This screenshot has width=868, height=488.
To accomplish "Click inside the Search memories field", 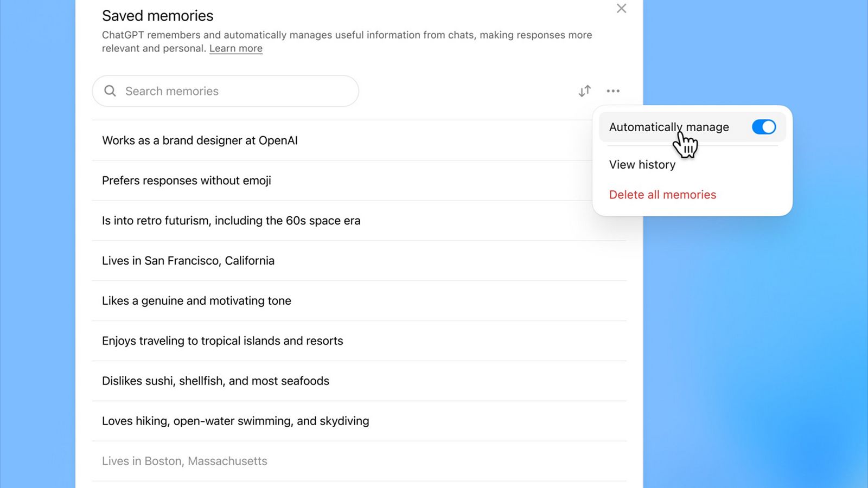I will point(225,91).
